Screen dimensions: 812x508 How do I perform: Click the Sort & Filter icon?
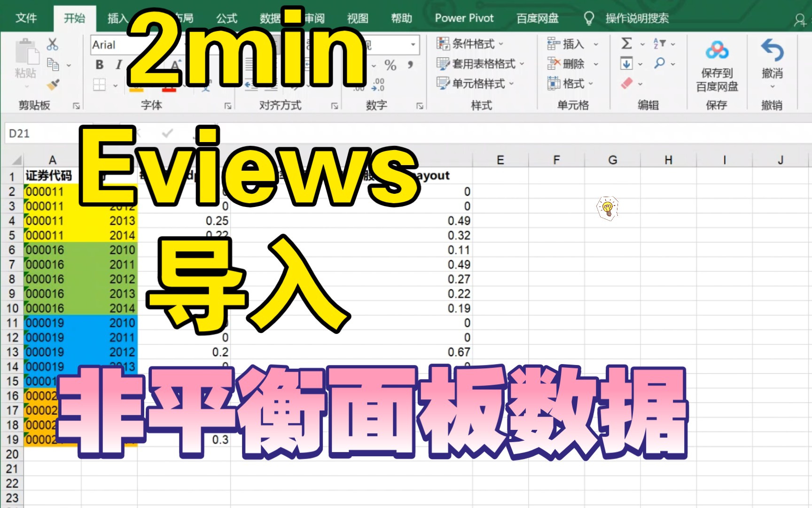tap(659, 43)
